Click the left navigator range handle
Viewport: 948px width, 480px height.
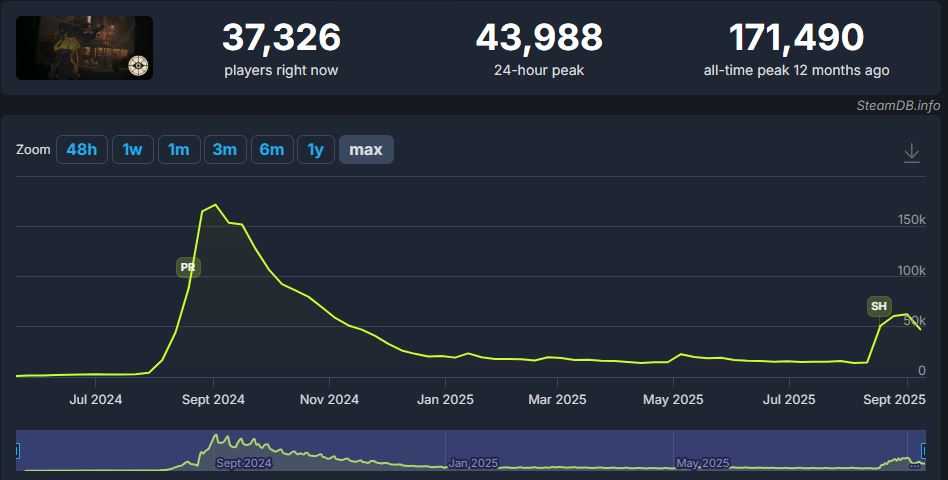coord(17,450)
